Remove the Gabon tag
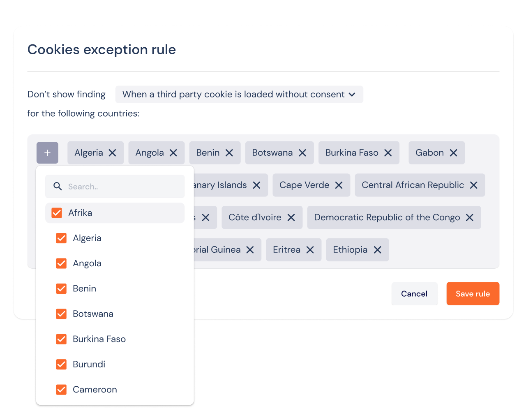The width and height of the screenshot is (526, 420). coord(453,153)
